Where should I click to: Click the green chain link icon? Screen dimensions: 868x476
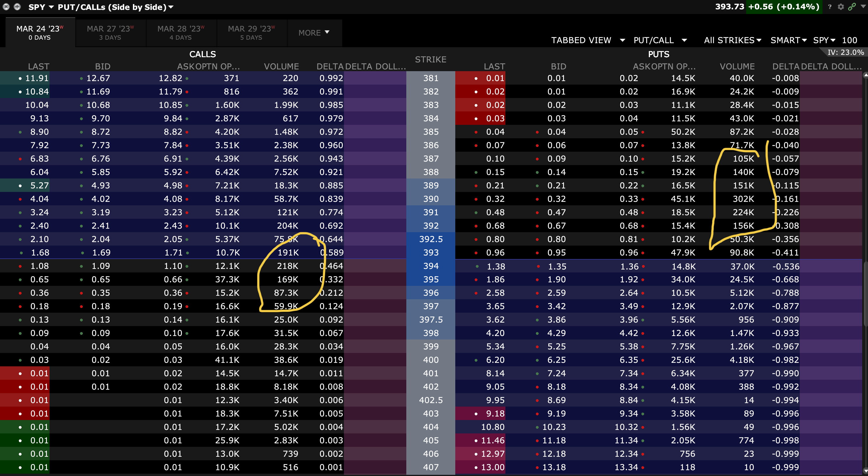coord(852,7)
